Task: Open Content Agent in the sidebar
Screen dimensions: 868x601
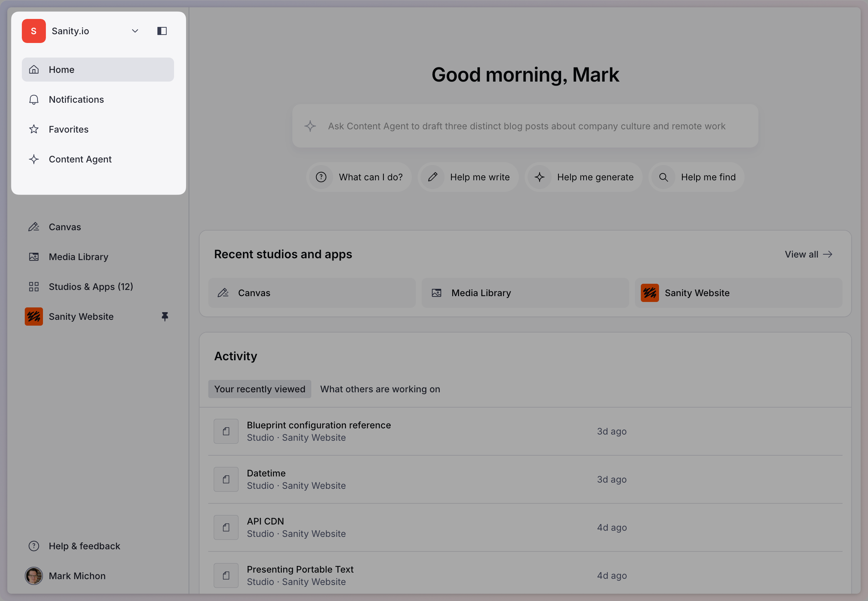Action: (80, 159)
